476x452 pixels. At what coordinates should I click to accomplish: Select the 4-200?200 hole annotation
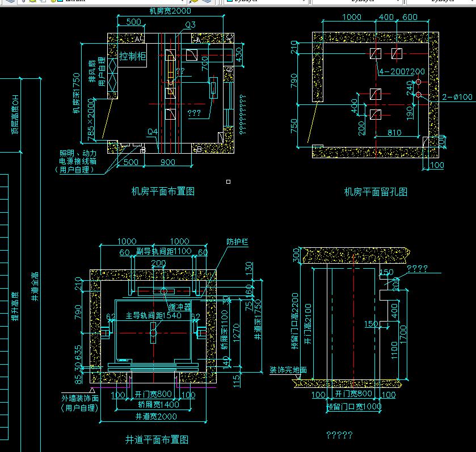click(402, 71)
